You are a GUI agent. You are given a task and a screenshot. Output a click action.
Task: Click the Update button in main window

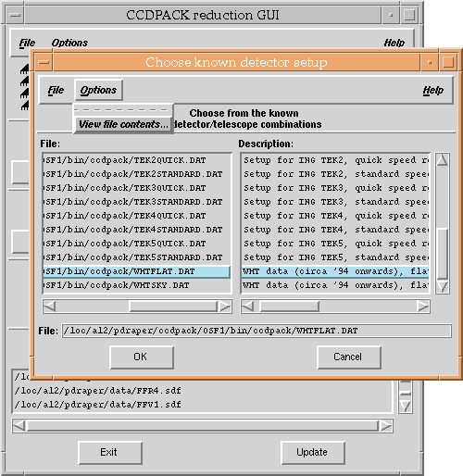(x=313, y=453)
